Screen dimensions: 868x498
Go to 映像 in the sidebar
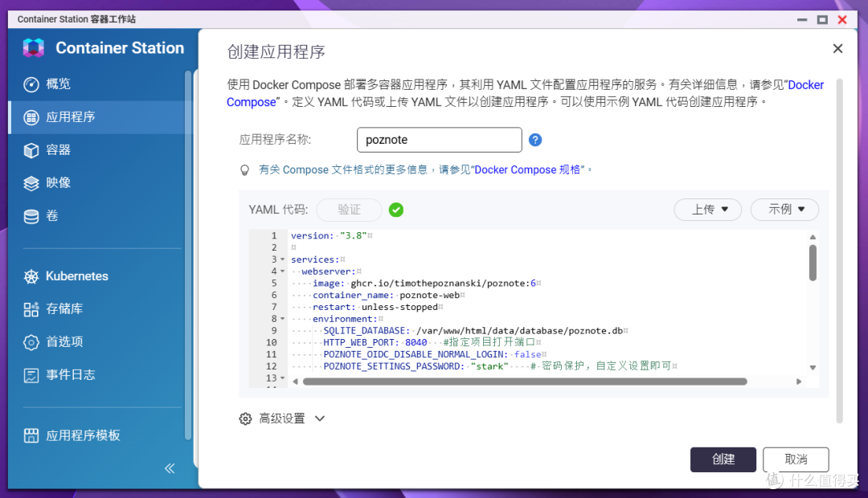pos(58,183)
